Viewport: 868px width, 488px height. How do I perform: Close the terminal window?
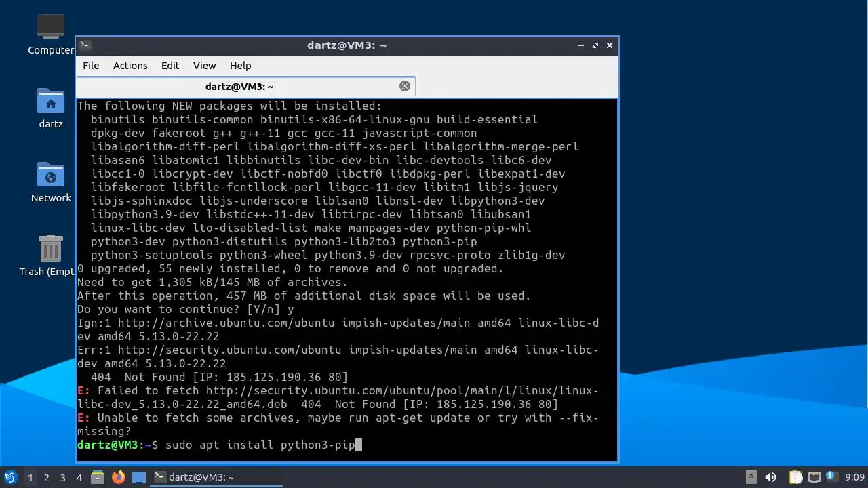(610, 45)
